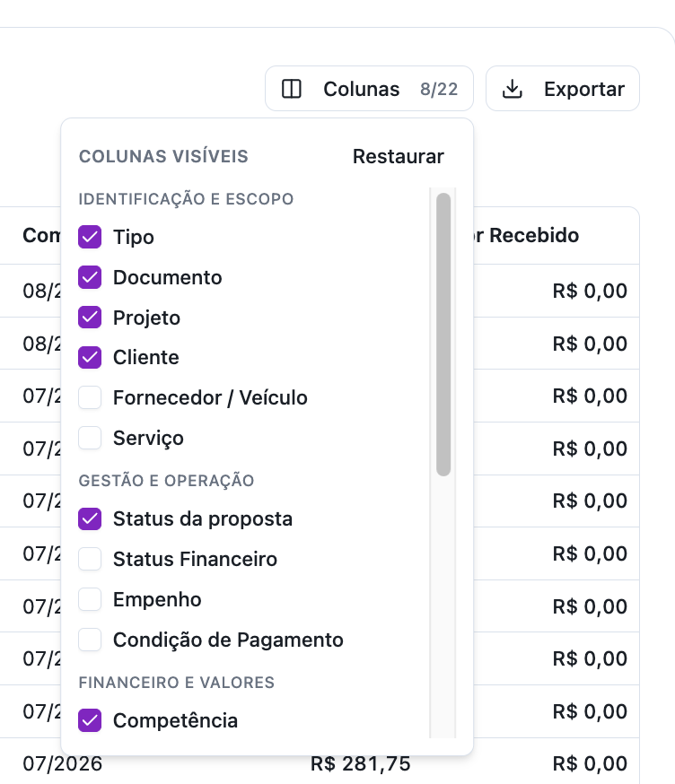
Task: Enable Condição de Pagamento column
Action: point(90,640)
